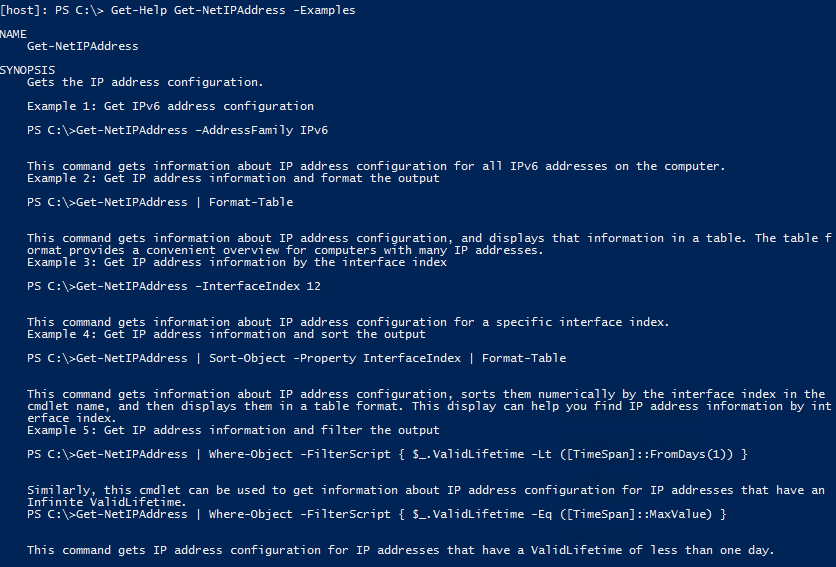Click the line beginning "Similarly, this cmdlet"
The height and width of the screenshot is (567, 836).
(x=426, y=490)
